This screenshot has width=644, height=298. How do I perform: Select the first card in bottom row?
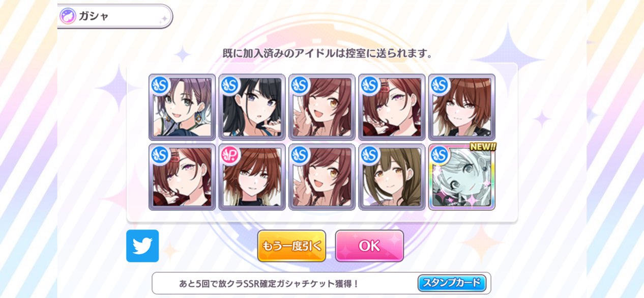click(182, 177)
